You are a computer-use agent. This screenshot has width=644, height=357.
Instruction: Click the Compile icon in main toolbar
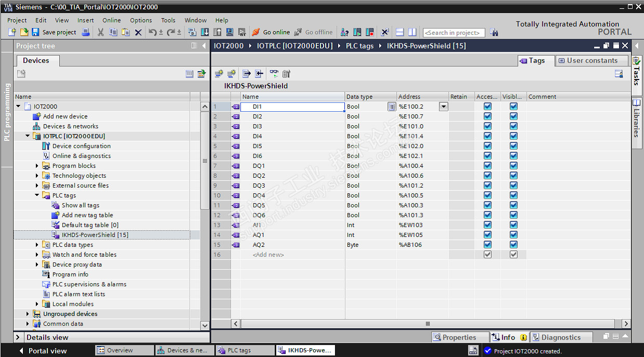pos(192,32)
